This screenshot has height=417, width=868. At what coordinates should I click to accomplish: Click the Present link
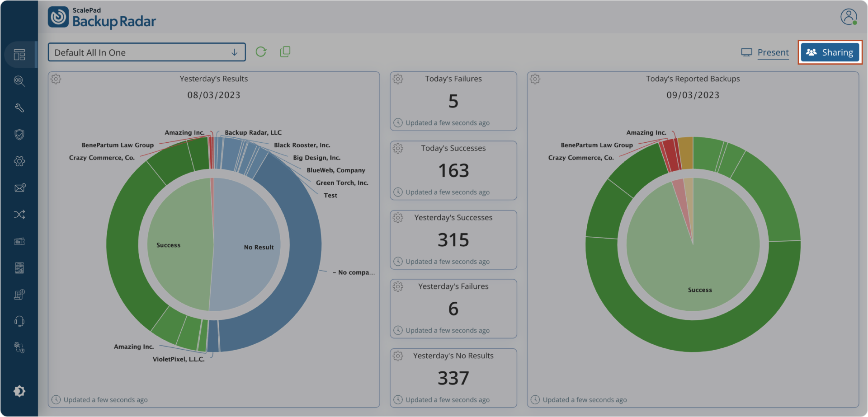click(765, 52)
